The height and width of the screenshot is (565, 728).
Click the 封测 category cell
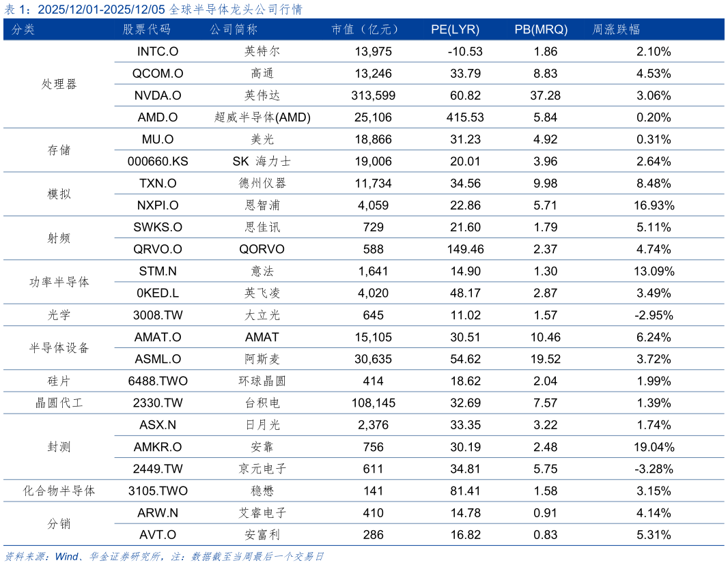click(59, 447)
